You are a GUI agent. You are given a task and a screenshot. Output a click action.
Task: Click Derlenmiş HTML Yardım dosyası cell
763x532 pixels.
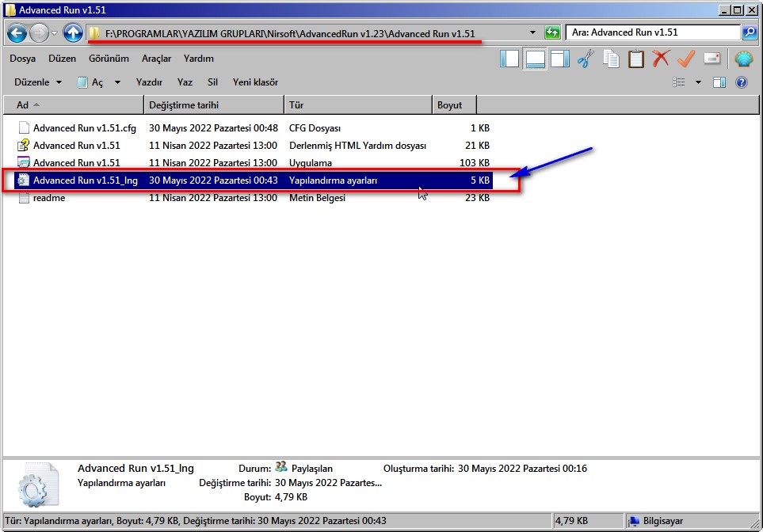(357, 146)
